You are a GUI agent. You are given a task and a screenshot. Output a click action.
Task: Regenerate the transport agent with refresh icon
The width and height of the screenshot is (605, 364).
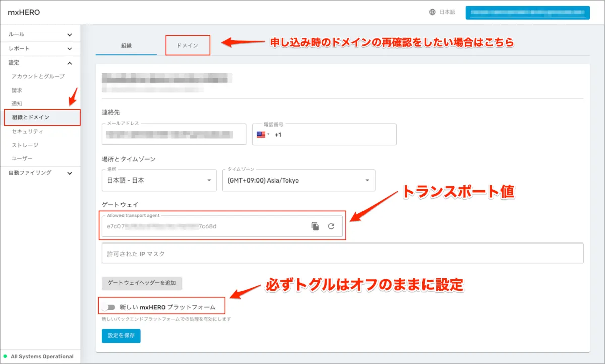tap(331, 226)
